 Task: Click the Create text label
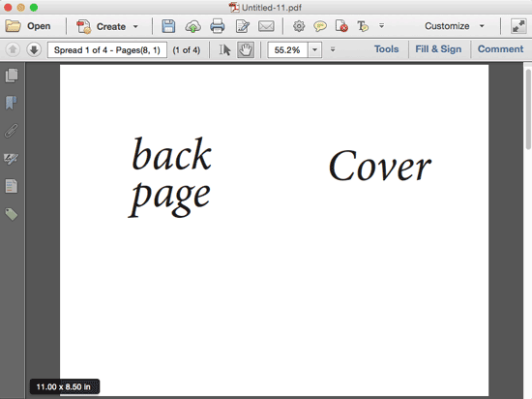click(111, 26)
